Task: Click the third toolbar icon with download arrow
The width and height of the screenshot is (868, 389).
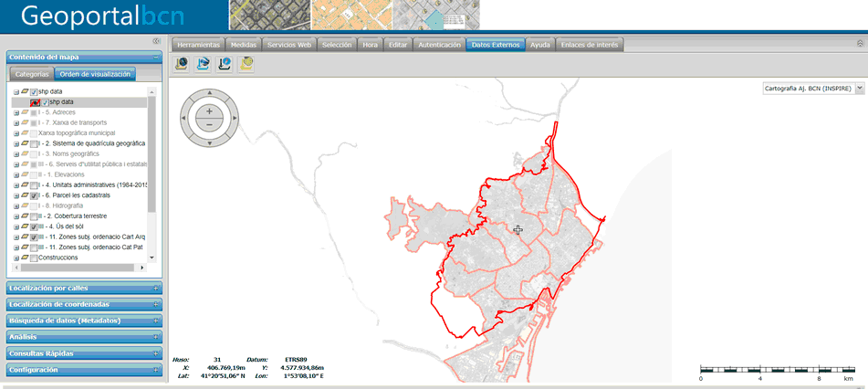Action: pos(224,64)
